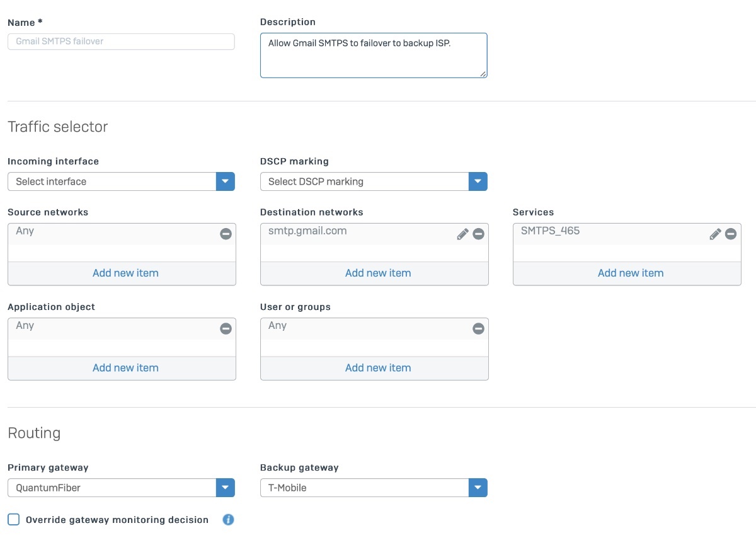Image resolution: width=756 pixels, height=545 pixels.
Task: Remove Any from User or groups
Action: click(478, 328)
